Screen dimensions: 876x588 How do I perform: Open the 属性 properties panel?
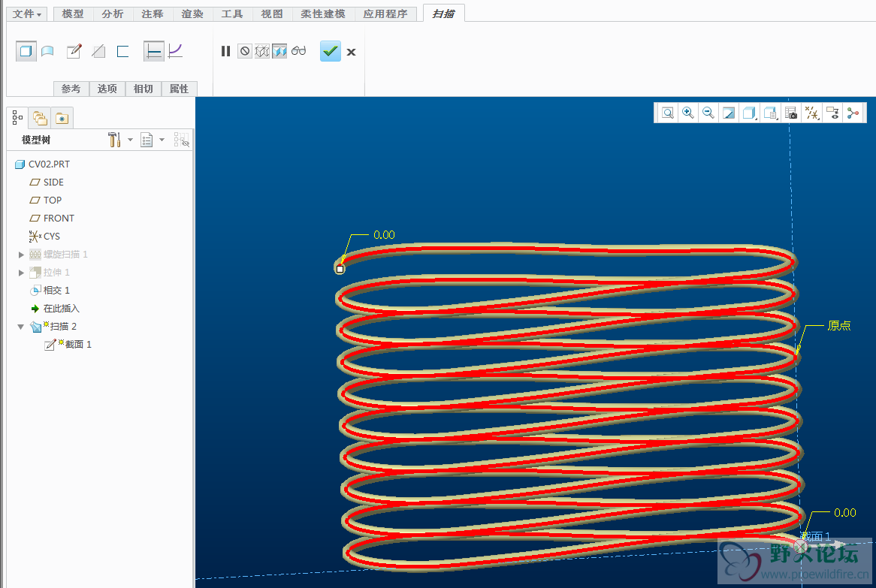point(180,89)
